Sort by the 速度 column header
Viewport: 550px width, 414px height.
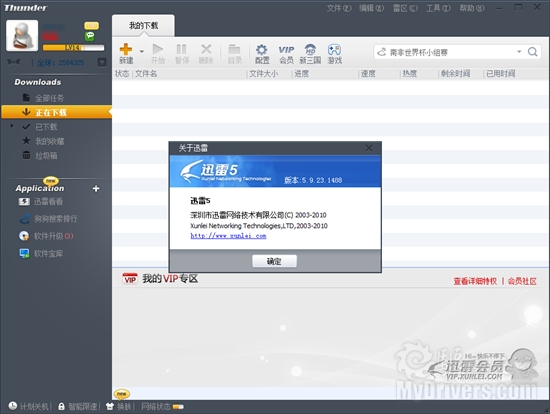(368, 74)
